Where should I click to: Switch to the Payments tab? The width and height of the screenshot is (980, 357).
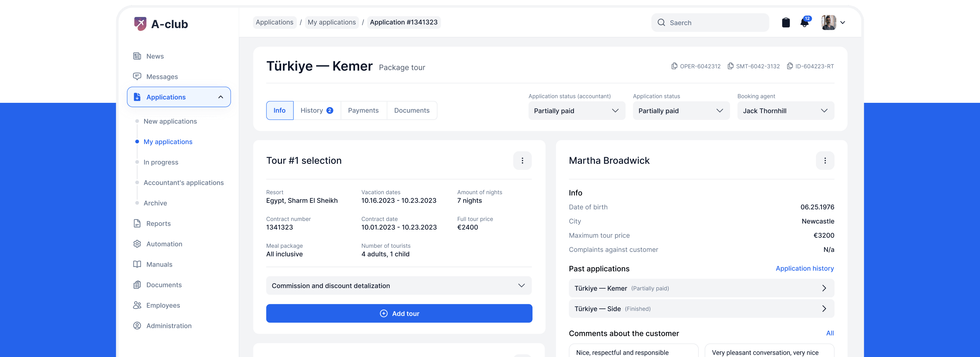[363, 110]
